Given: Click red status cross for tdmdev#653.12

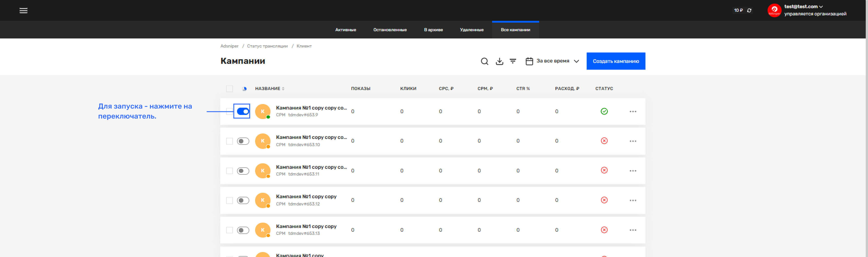Looking at the screenshot, I should tap(604, 200).
